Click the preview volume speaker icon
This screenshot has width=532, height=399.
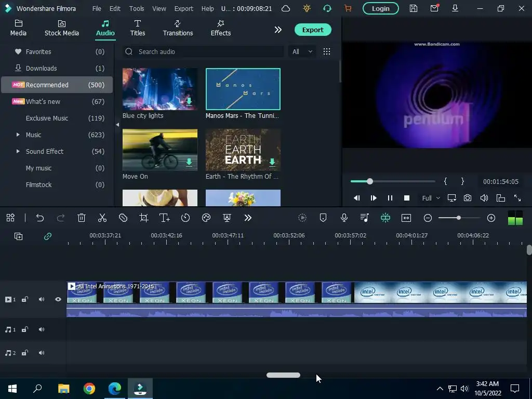tap(484, 198)
